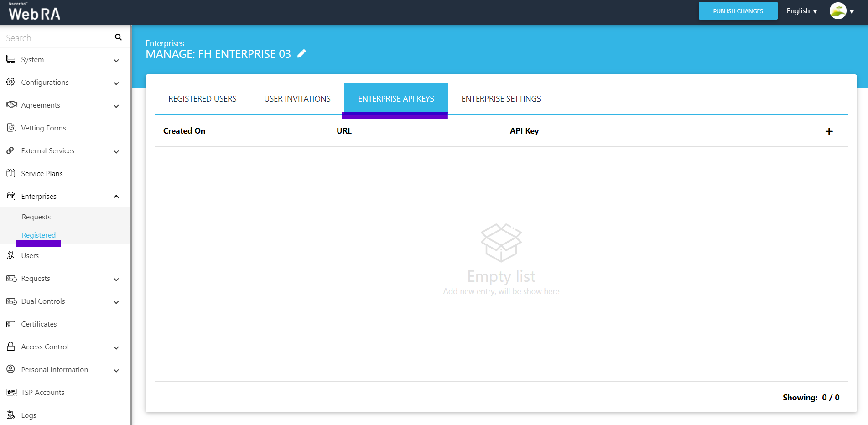Expand the Access Control chevron
Viewport: 868px width, 425px height.
pyautogui.click(x=116, y=347)
